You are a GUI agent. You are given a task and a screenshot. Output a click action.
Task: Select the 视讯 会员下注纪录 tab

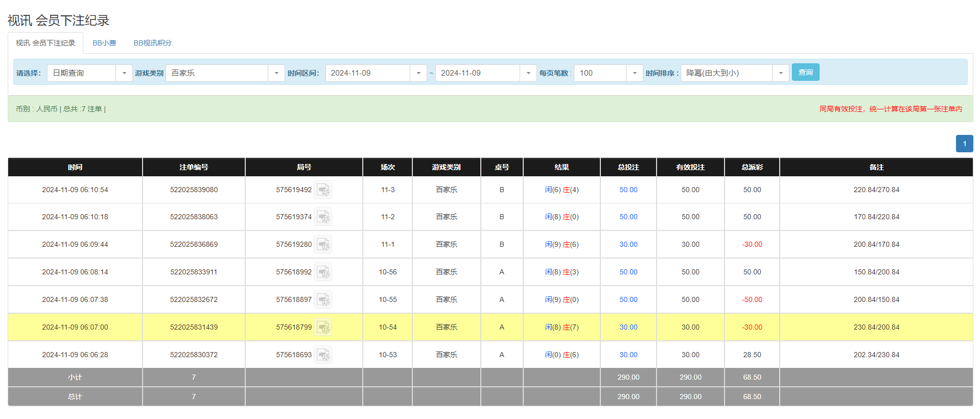[45, 43]
